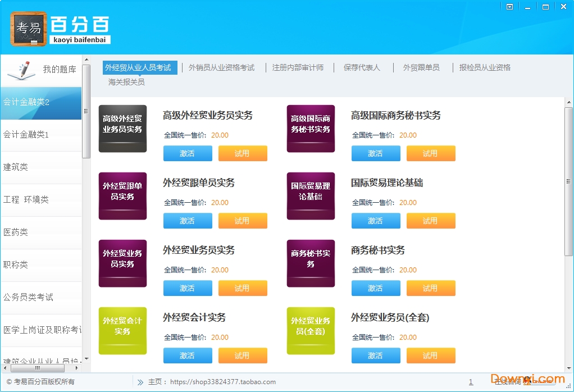Click the double-arrow icon before 主页
The height and width of the screenshot is (392, 574).
(x=140, y=382)
